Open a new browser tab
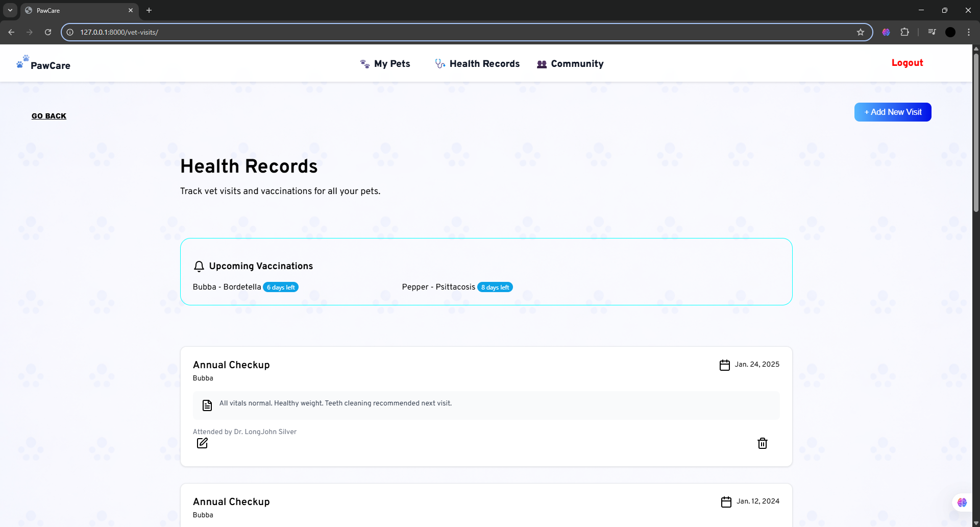980x527 pixels. click(x=149, y=10)
